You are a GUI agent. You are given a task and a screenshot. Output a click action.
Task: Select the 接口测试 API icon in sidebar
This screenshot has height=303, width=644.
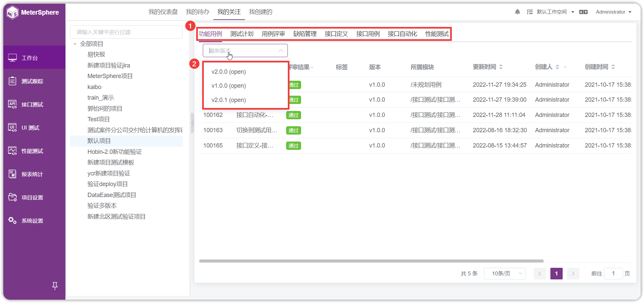32,104
